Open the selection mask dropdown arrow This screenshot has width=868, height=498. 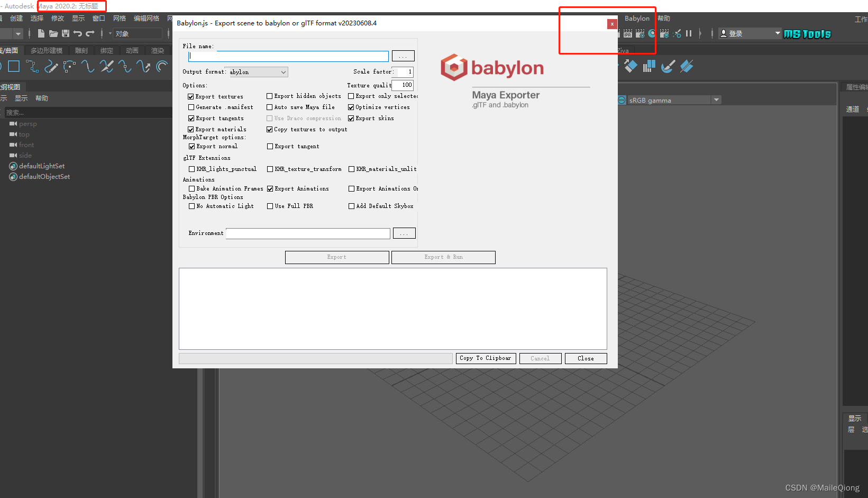point(110,33)
